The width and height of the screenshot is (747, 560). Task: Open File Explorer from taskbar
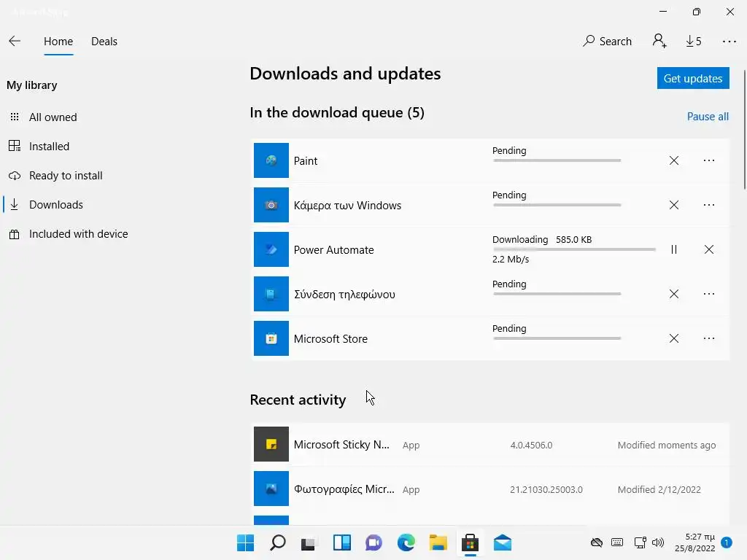(x=438, y=542)
